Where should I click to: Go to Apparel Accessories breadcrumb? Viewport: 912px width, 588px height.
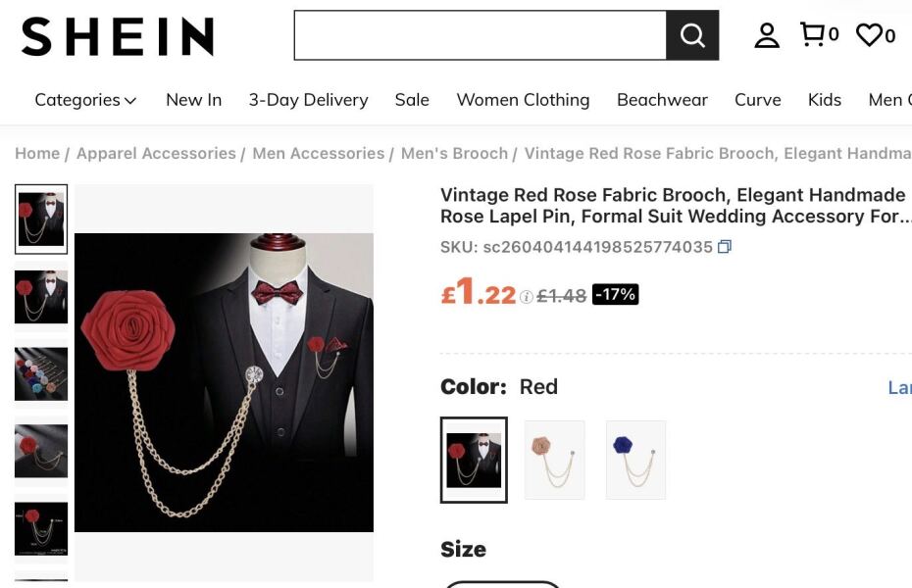tap(156, 153)
